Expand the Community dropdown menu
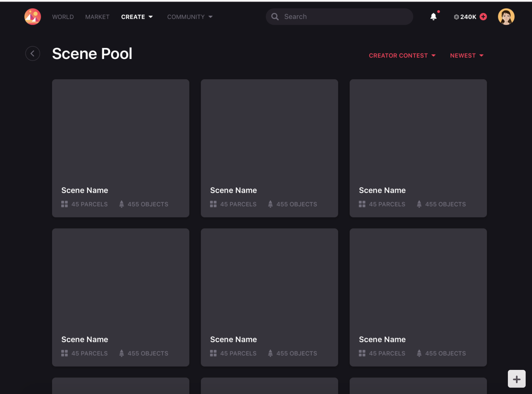Image resolution: width=532 pixels, height=394 pixels. [x=190, y=17]
